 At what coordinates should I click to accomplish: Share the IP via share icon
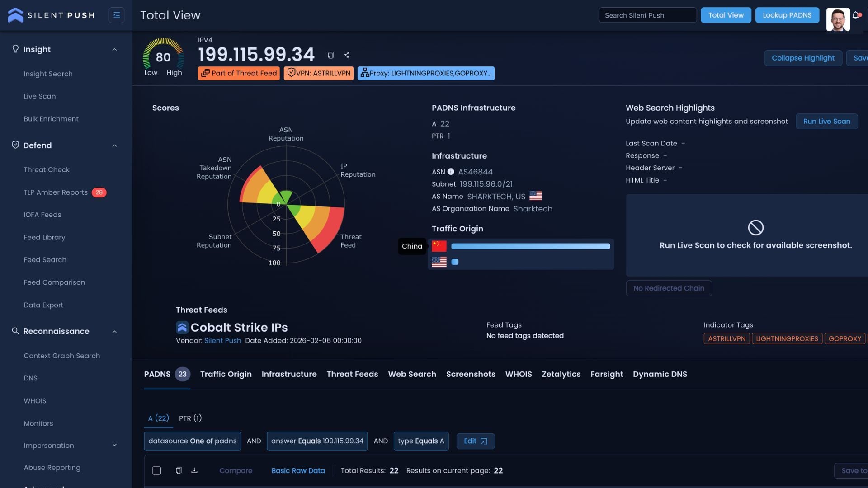(x=346, y=55)
